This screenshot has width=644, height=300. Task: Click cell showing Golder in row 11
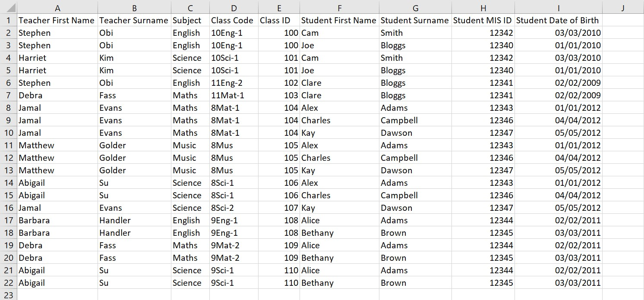(134, 145)
